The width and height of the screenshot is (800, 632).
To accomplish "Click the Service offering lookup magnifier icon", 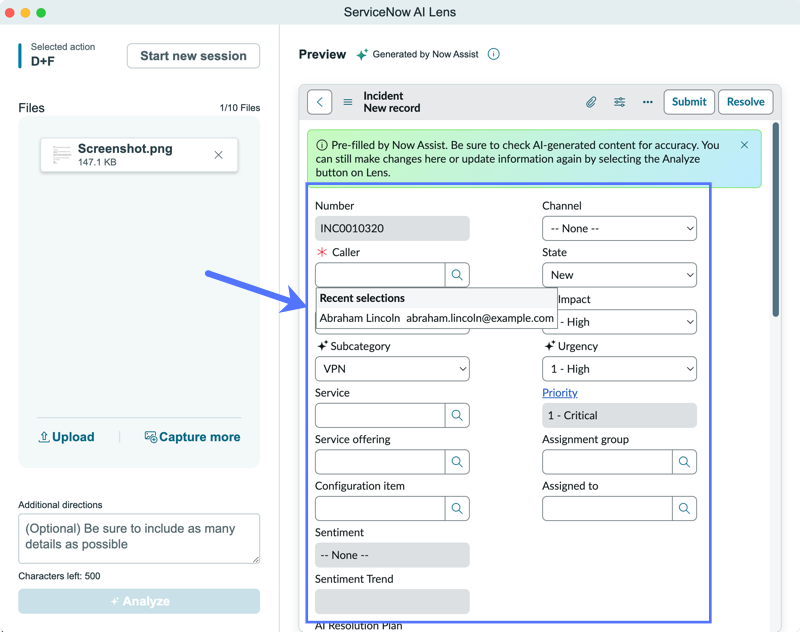I will point(457,462).
